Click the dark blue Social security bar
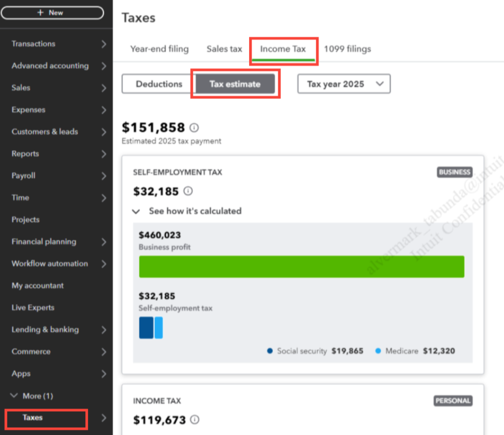This screenshot has height=435, width=504. tap(146, 328)
